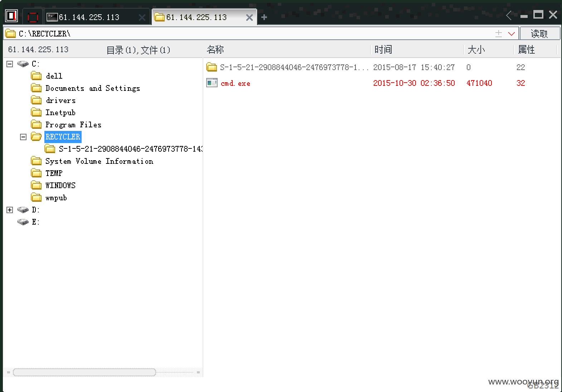Open the dell folder in the tree

[54, 76]
